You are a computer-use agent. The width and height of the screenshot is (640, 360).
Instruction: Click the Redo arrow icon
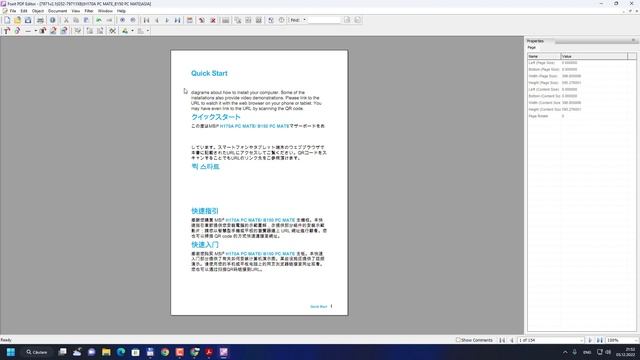click(109, 20)
